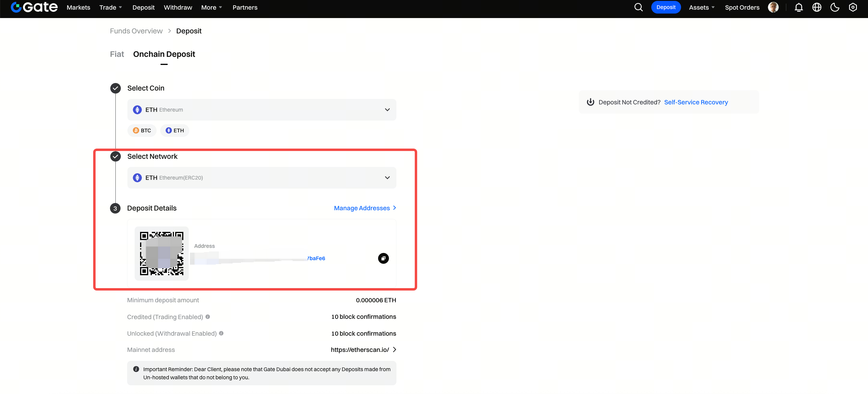
Task: Open Manage Addresses link
Action: (x=365, y=208)
